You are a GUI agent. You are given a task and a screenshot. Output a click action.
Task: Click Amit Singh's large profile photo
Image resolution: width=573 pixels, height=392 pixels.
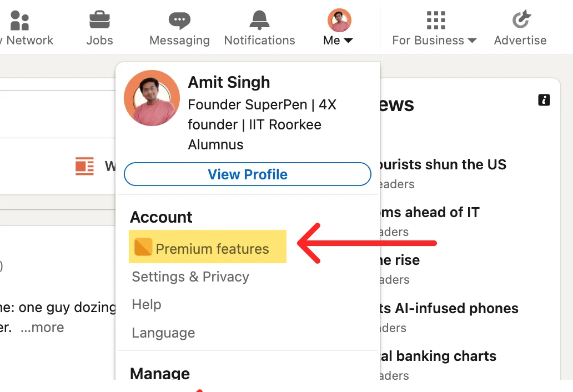click(152, 98)
